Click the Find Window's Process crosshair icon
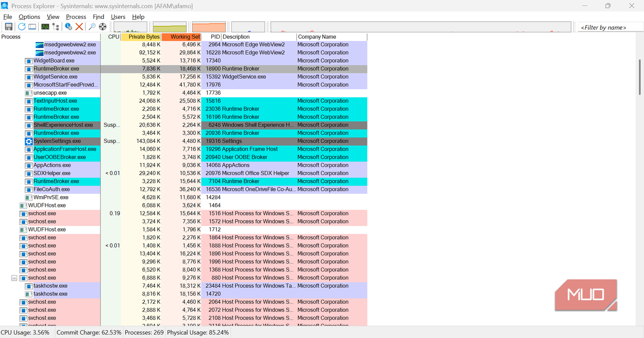The height and width of the screenshot is (338, 644). point(103,27)
